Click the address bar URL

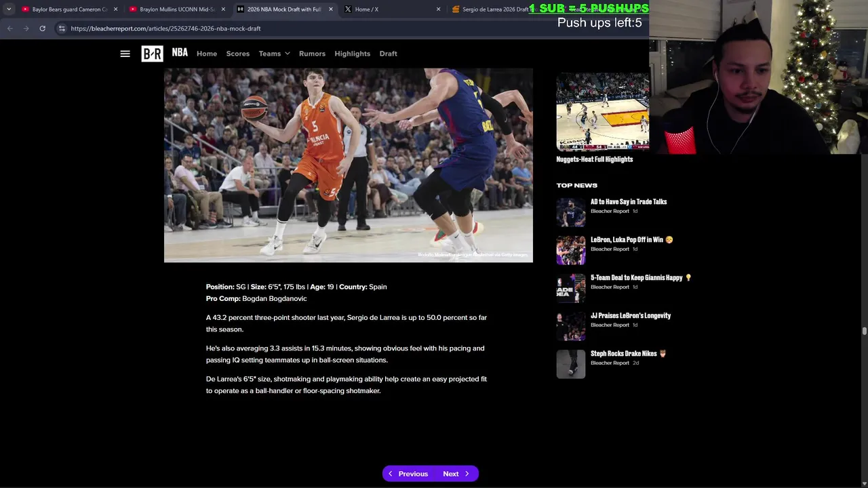pyautogui.click(x=165, y=28)
